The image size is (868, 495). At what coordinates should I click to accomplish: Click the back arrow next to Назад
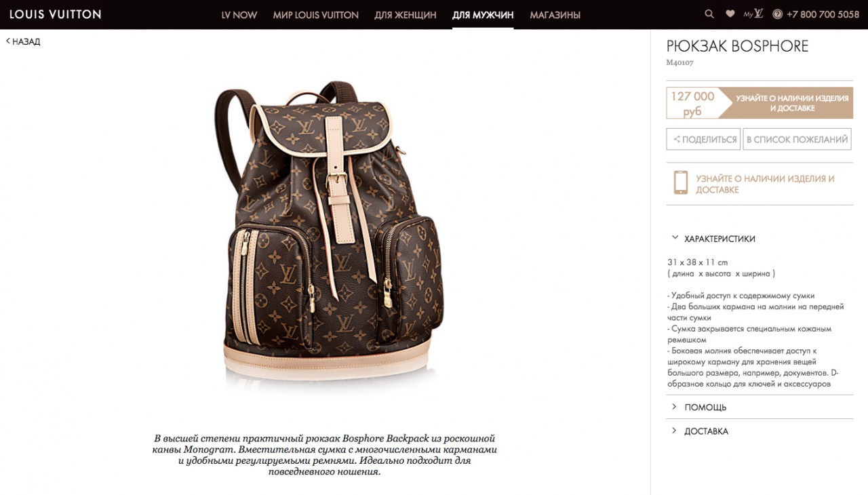pyautogui.click(x=8, y=41)
